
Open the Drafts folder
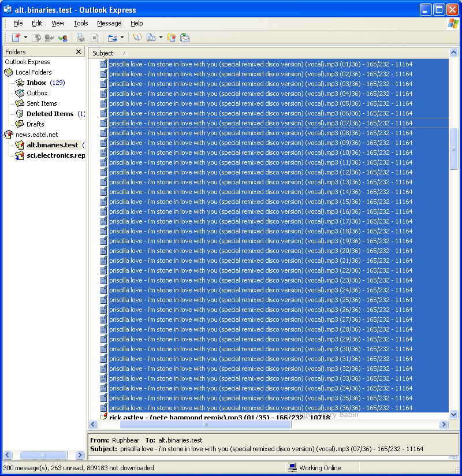[35, 124]
